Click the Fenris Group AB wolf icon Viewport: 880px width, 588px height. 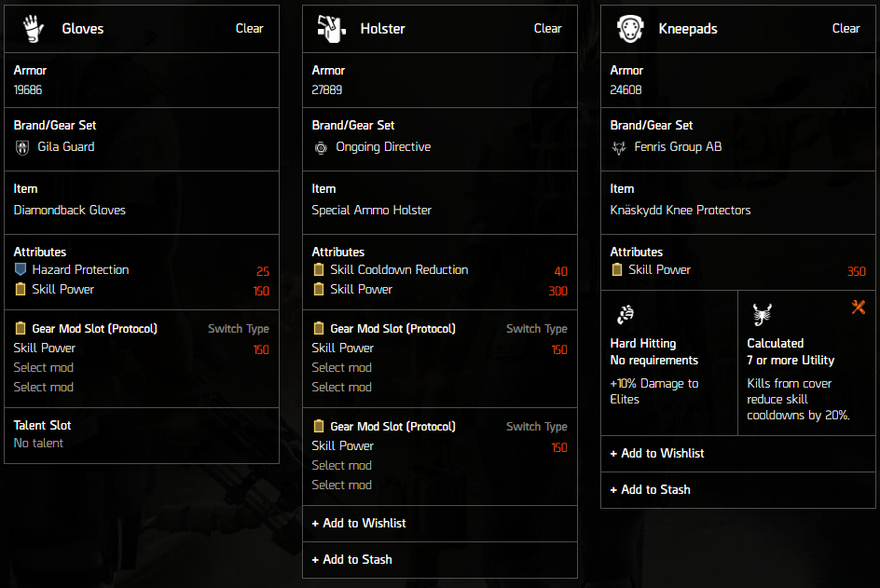618,147
